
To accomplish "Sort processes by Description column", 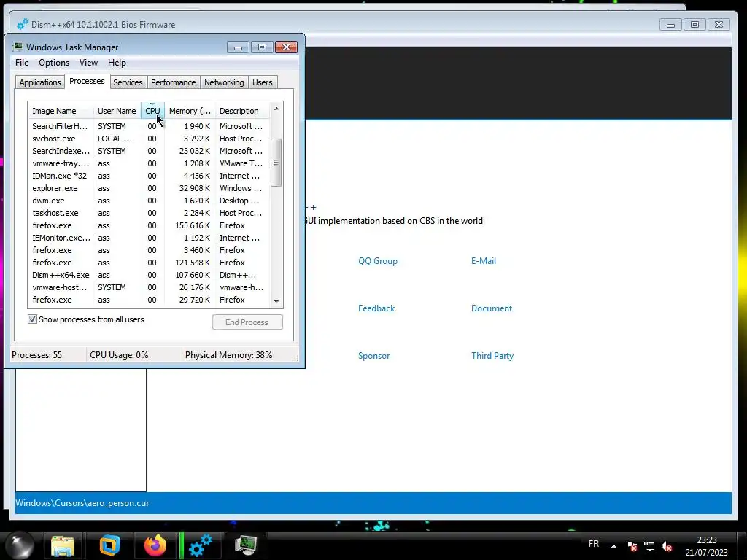I will click(242, 111).
